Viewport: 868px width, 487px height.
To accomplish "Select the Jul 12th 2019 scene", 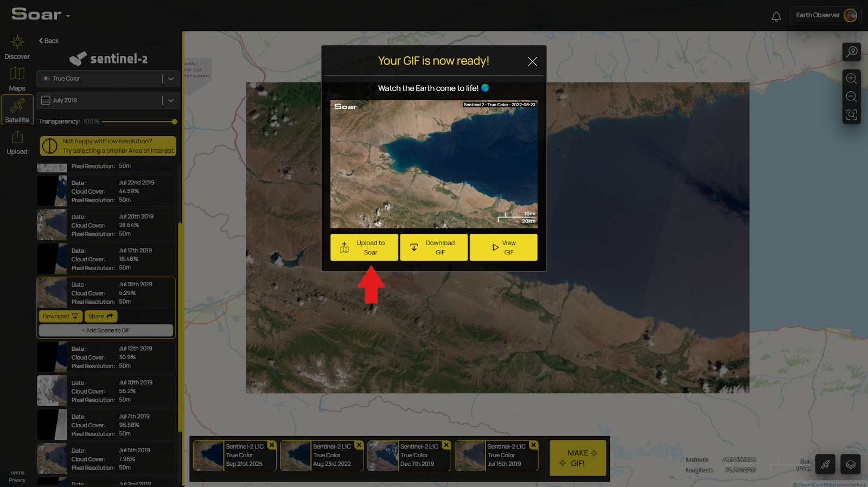I will tap(106, 357).
